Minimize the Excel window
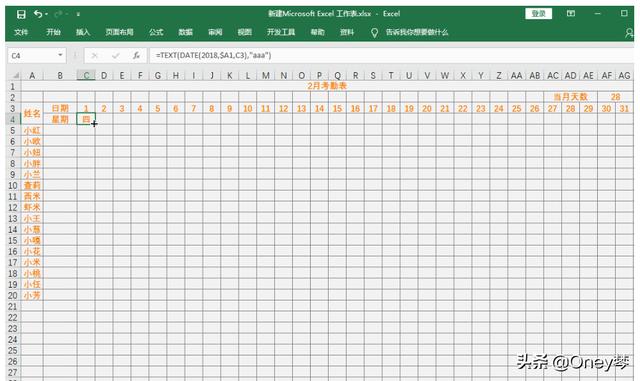The height and width of the screenshot is (381, 640). tap(598, 14)
